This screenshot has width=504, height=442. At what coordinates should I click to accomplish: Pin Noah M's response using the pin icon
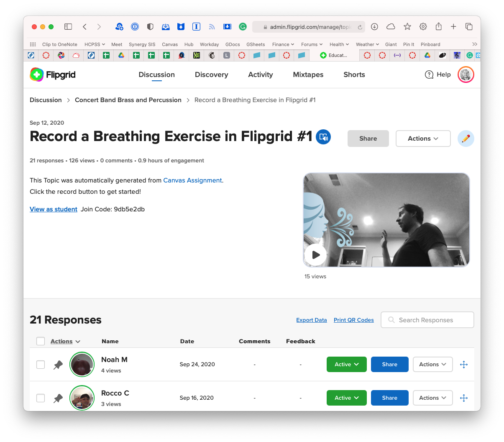tap(58, 364)
